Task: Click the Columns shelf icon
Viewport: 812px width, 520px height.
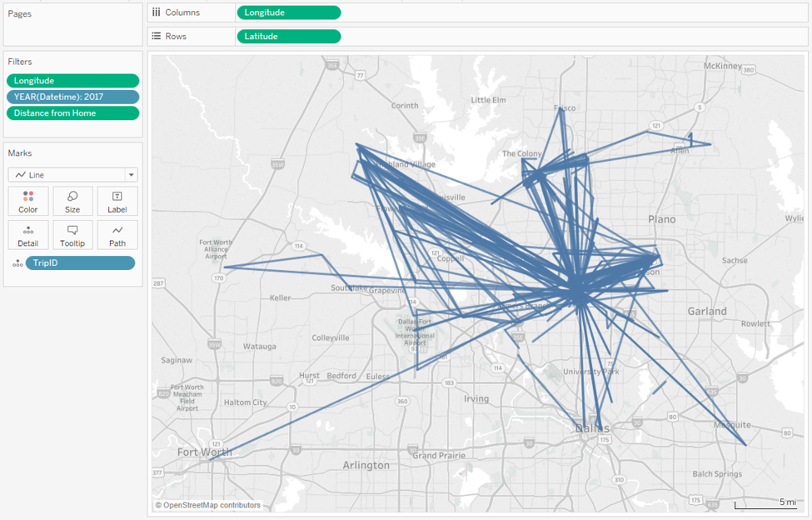Action: point(157,12)
